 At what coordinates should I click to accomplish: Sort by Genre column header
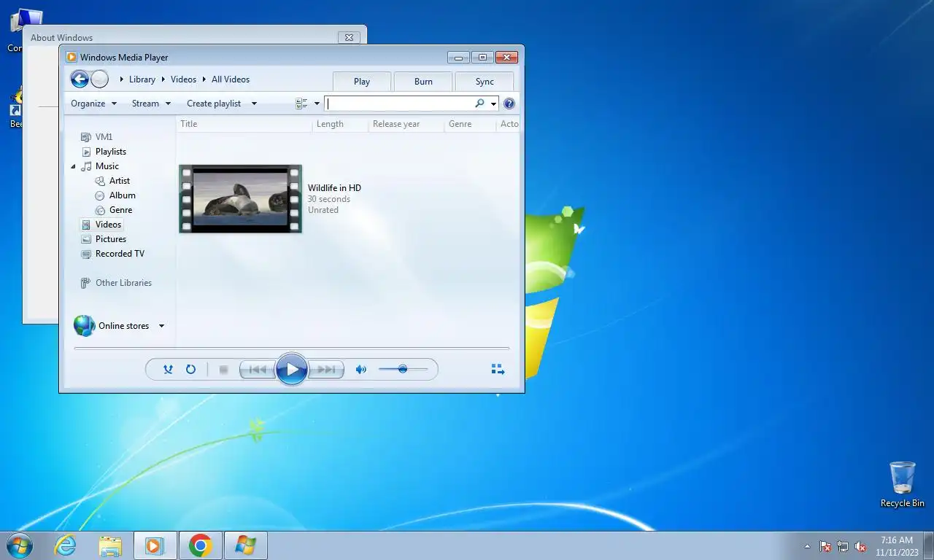coord(471,124)
